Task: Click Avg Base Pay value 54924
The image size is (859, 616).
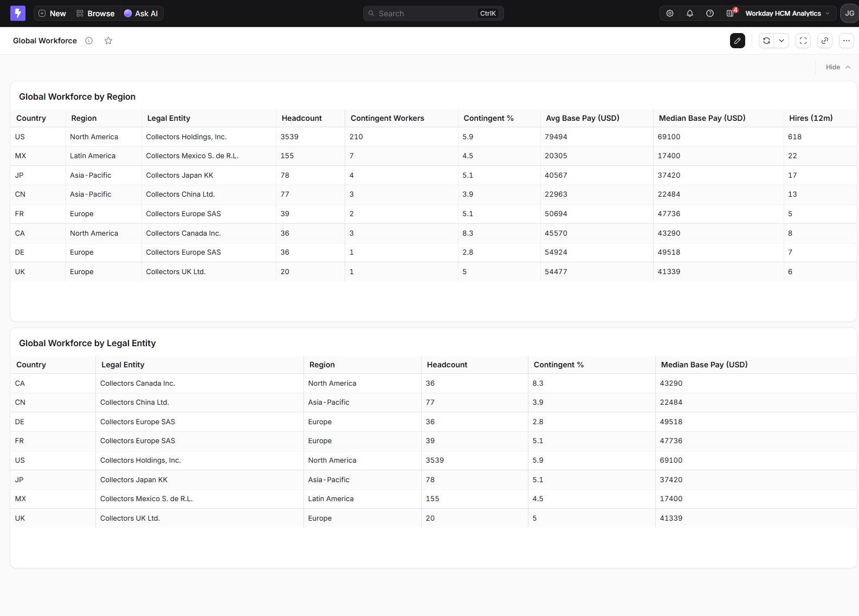Action: [556, 252]
